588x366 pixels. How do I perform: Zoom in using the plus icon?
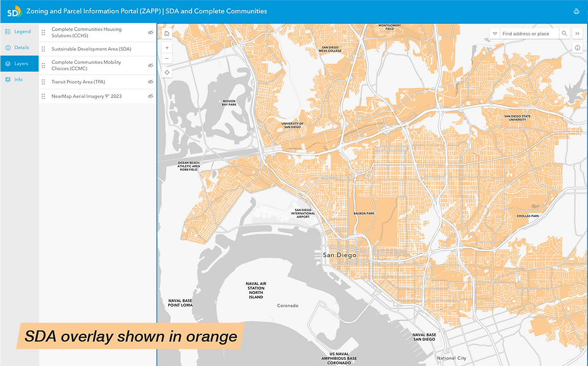click(166, 47)
